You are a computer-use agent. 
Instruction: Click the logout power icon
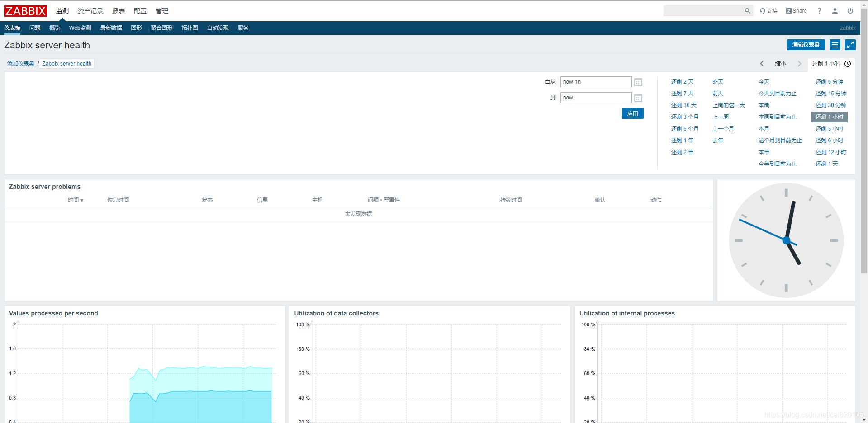(850, 11)
